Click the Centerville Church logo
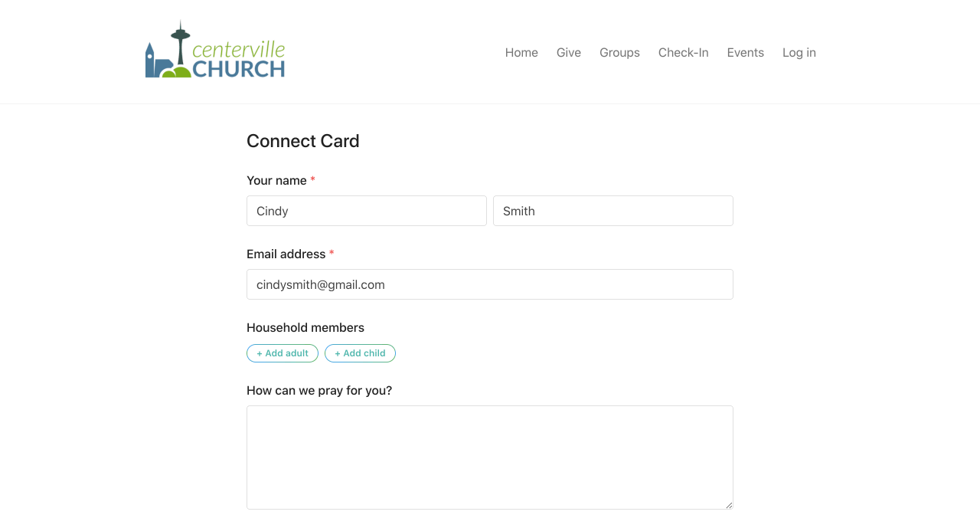 215,51
